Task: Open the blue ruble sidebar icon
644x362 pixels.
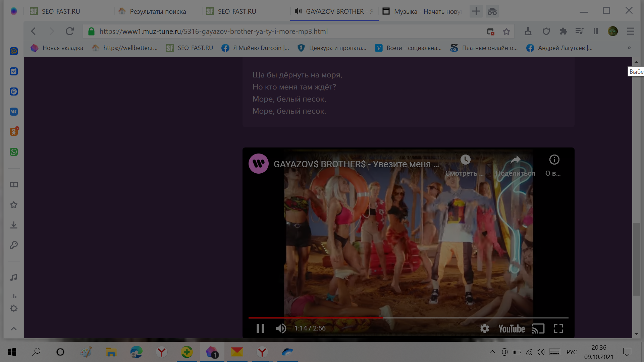Action: click(x=14, y=92)
